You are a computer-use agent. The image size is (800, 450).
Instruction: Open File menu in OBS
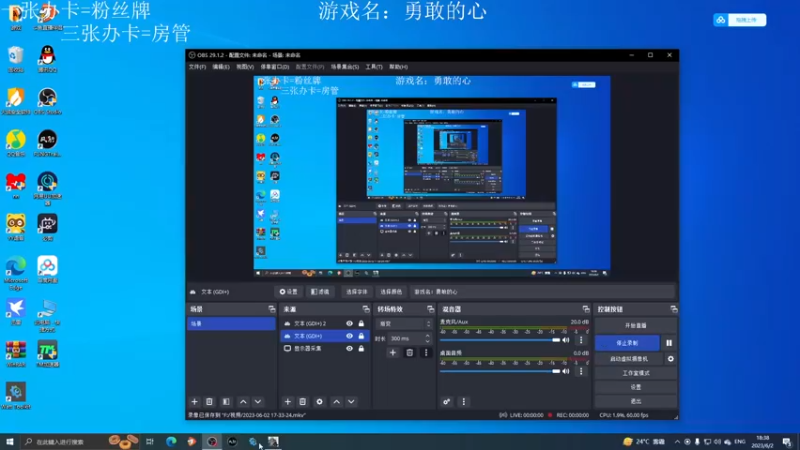(x=197, y=67)
